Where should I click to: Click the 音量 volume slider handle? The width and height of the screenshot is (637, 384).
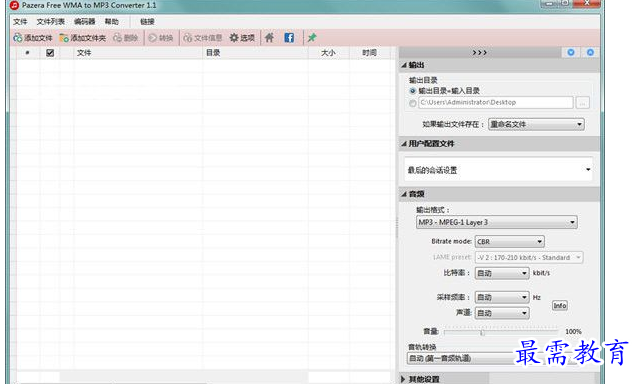[482, 332]
